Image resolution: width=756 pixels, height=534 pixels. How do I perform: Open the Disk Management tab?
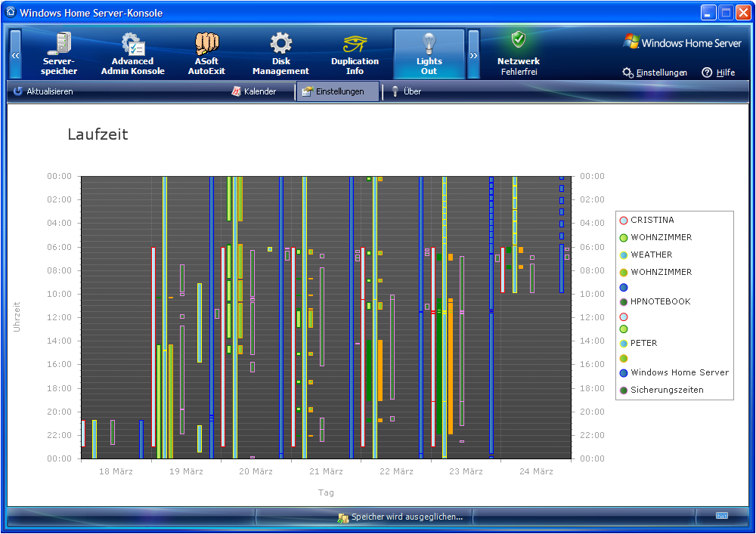[x=280, y=54]
